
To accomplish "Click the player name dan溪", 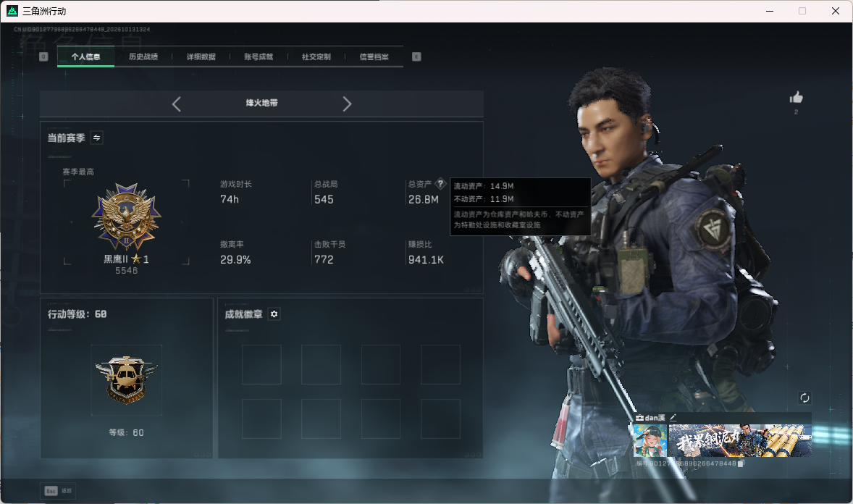I will (655, 417).
